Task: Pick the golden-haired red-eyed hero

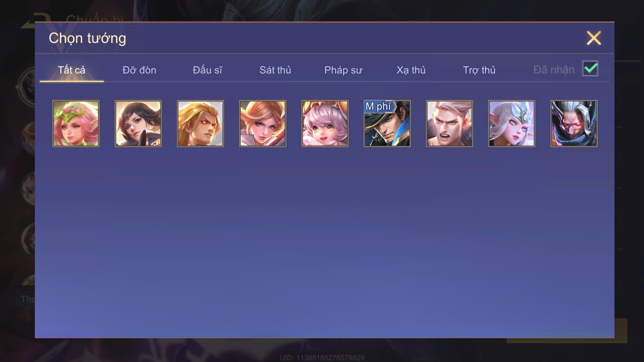Action: (x=200, y=123)
